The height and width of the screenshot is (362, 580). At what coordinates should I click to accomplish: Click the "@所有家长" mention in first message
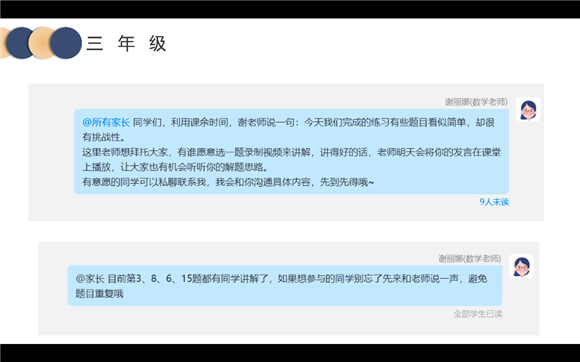tap(106, 122)
